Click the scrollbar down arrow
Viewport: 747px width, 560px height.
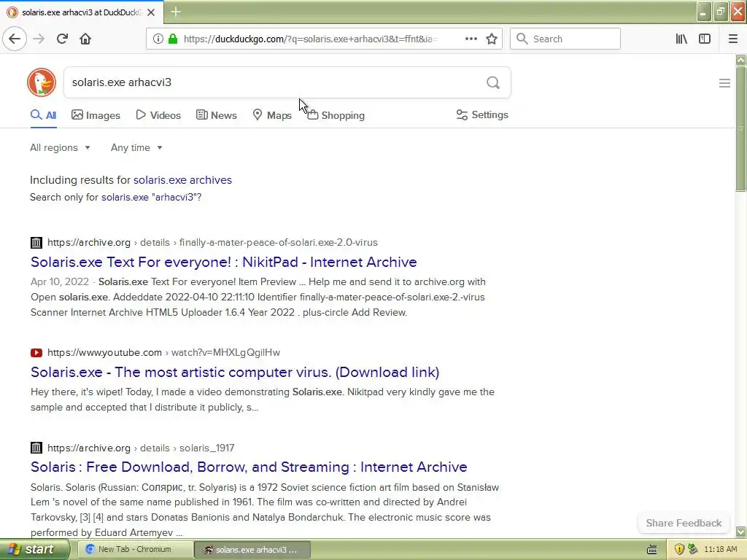[740, 532]
